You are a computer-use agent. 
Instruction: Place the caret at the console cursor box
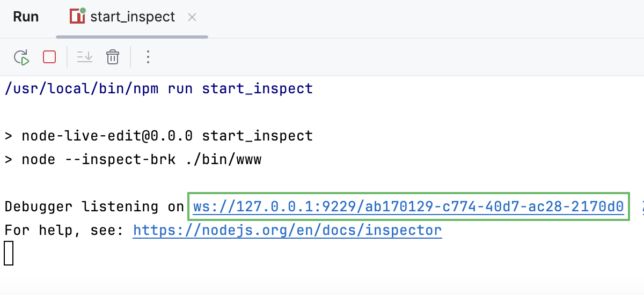9,253
